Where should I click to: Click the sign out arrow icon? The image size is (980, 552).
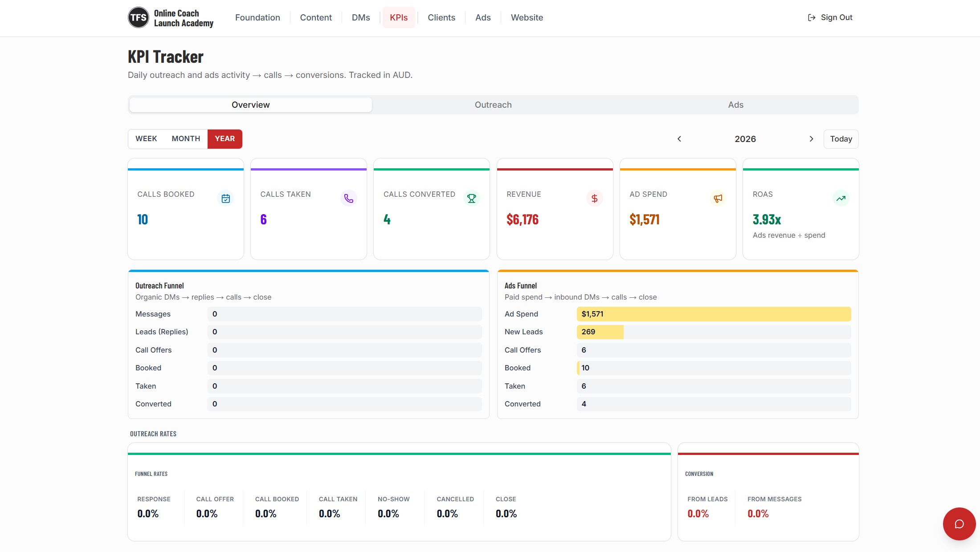coord(812,18)
